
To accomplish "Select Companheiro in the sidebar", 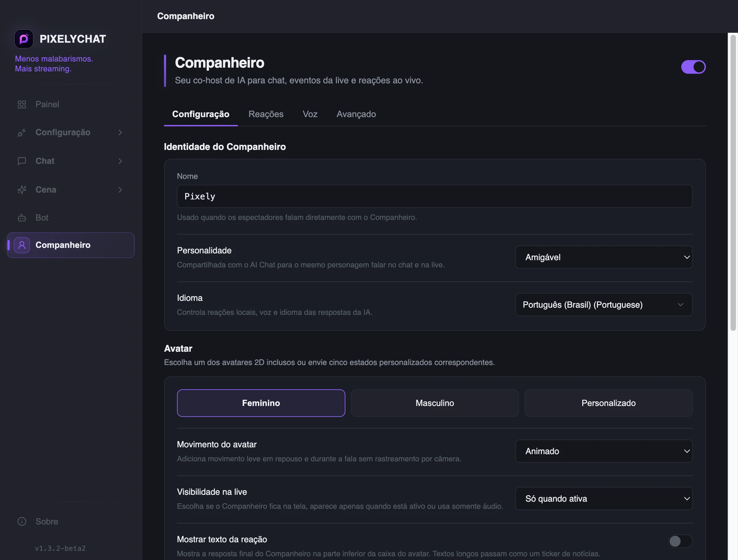I will pos(70,245).
